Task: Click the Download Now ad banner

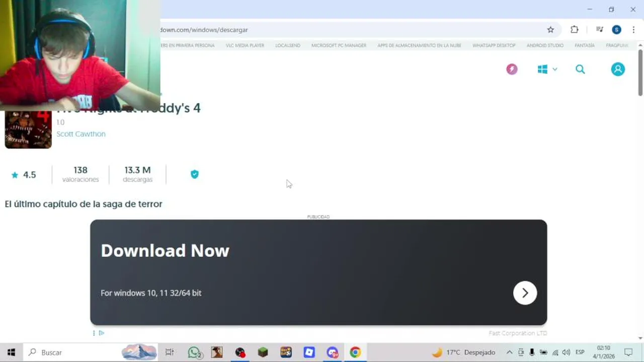Action: (x=318, y=272)
